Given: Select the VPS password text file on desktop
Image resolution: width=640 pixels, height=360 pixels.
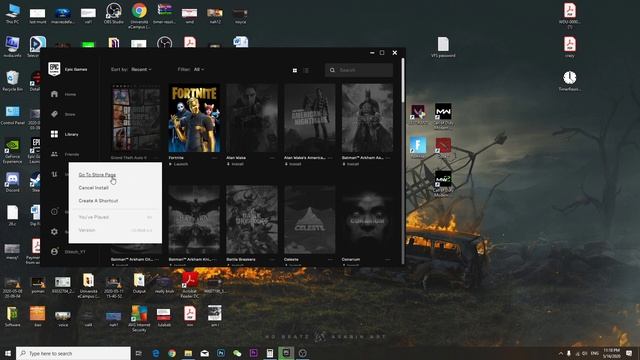Looking at the screenshot, I should pos(443,47).
